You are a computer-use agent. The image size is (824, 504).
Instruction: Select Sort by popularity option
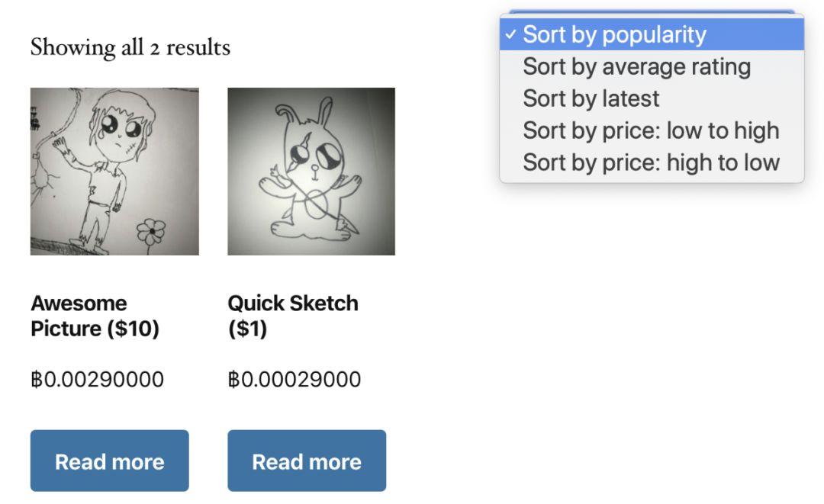coord(652,34)
